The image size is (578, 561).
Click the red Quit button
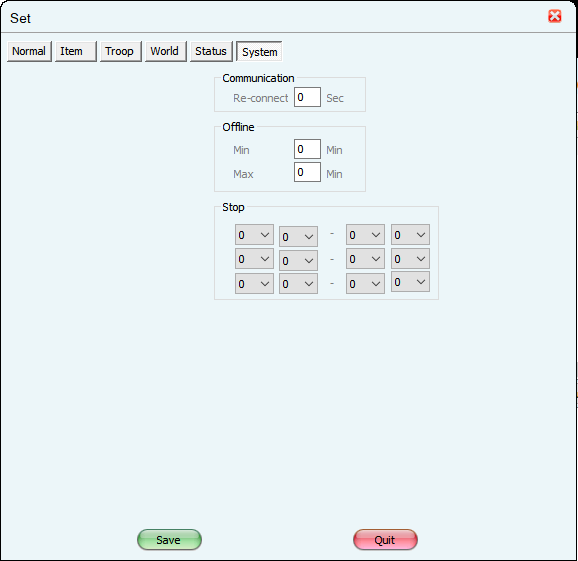coord(385,540)
